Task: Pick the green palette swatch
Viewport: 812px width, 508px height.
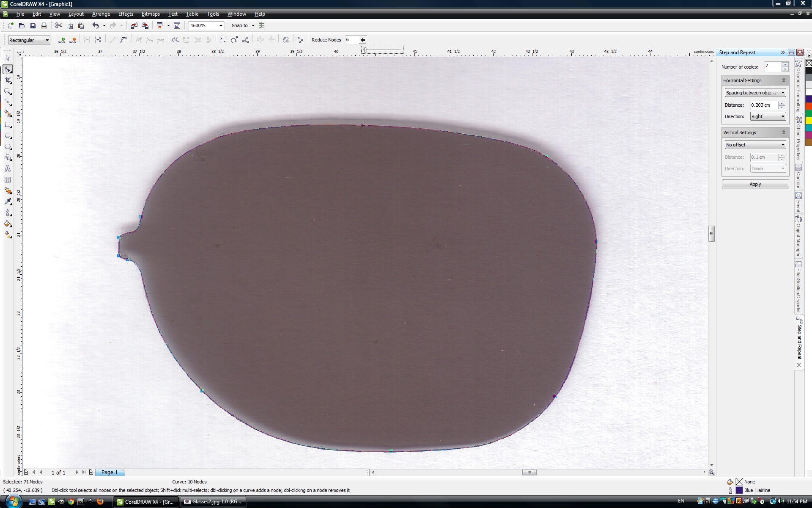Action: 808,113
